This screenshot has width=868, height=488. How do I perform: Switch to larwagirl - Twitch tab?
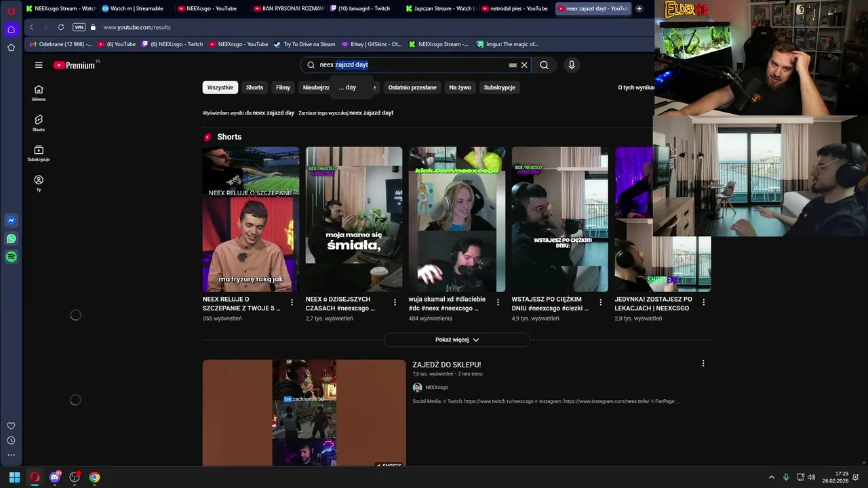coord(363,8)
